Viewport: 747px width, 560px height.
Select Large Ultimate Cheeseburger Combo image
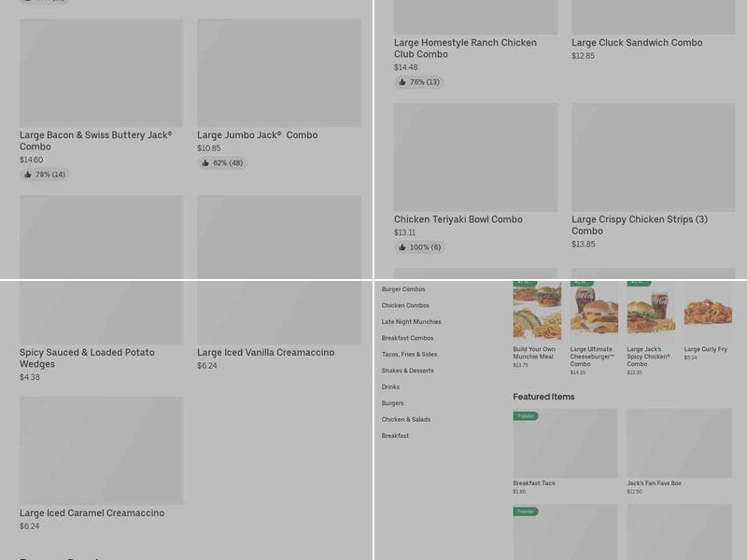[594, 311]
